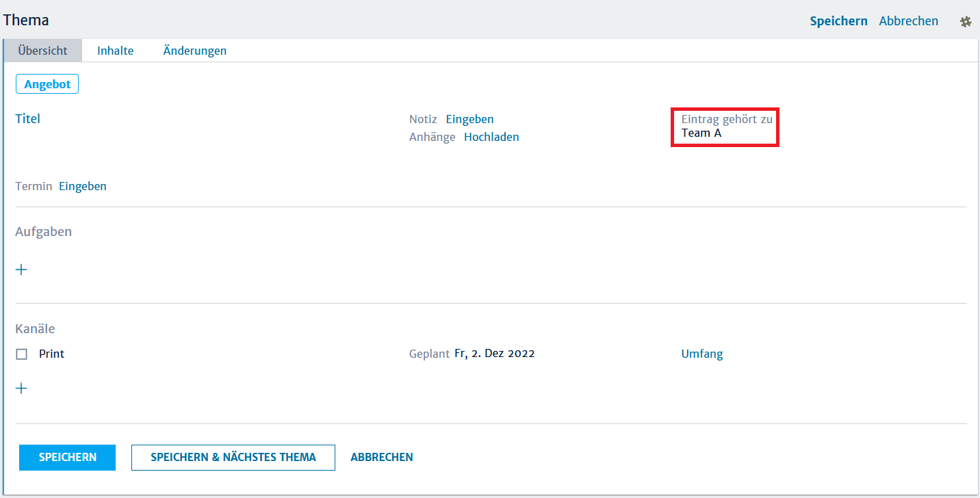
Task: Select the Angebot tag button
Action: [x=47, y=84]
